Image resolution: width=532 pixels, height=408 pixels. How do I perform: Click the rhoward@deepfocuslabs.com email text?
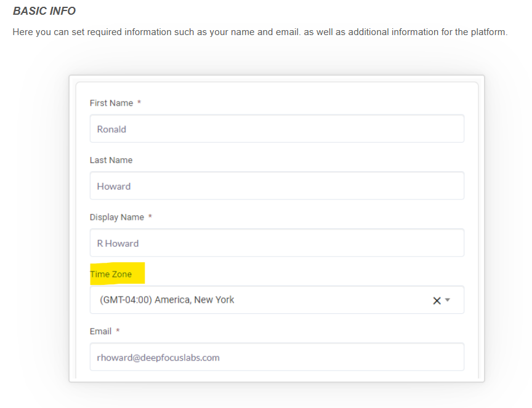point(158,358)
